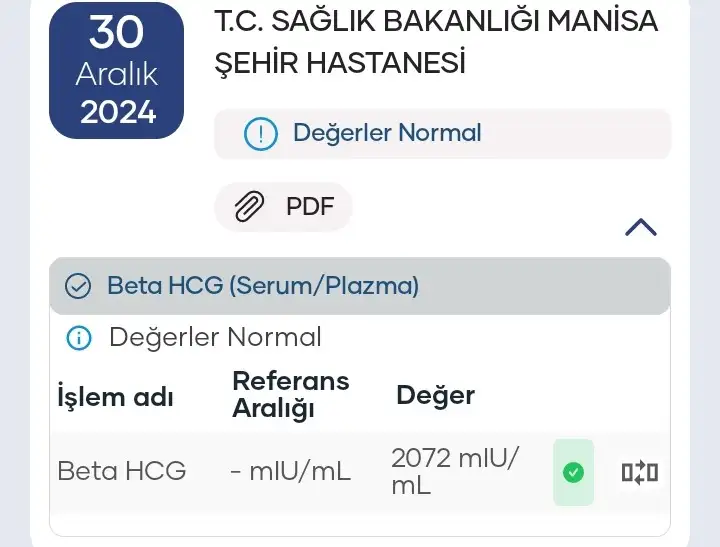Collapse the result card with the up chevron
This screenshot has width=720, height=547.
640,227
